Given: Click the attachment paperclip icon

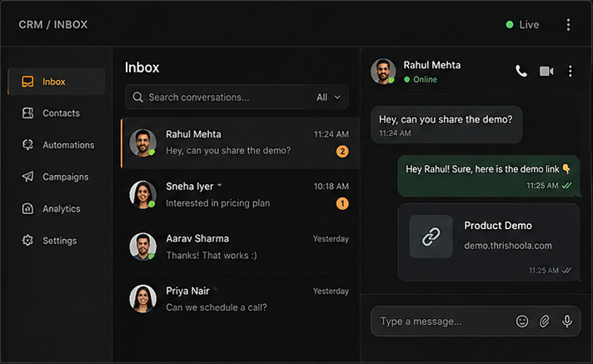Looking at the screenshot, I should click(x=544, y=322).
